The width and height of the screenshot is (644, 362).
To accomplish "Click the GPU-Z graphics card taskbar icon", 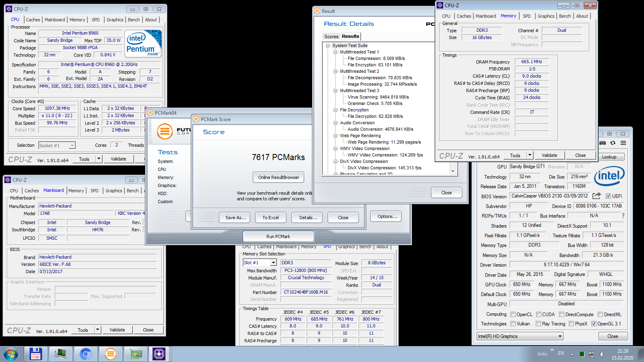I will pyautogui.click(x=136, y=354).
